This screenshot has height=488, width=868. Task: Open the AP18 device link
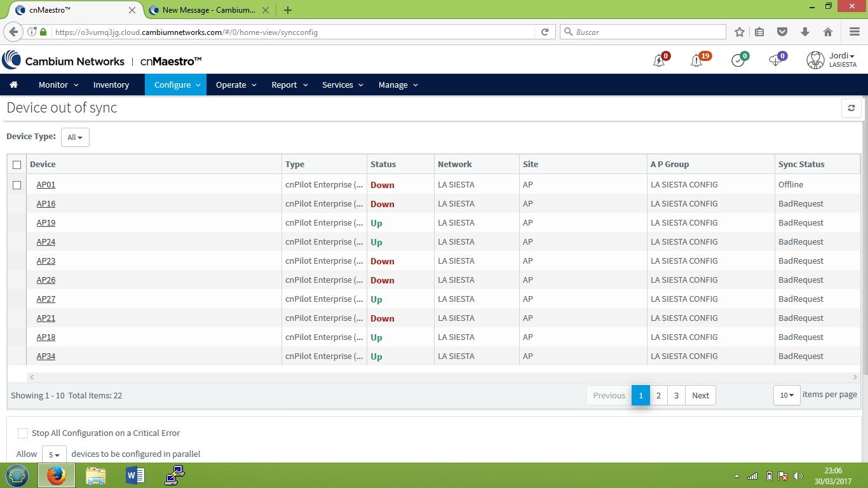coord(46,337)
